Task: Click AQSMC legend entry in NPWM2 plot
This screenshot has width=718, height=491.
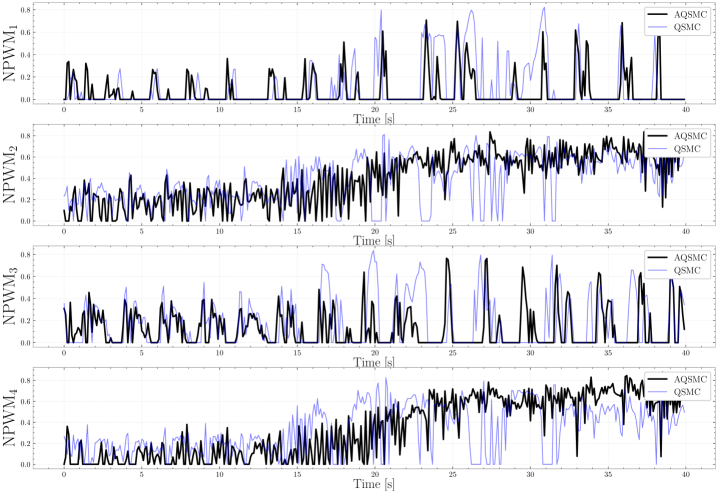Action: pos(678,136)
